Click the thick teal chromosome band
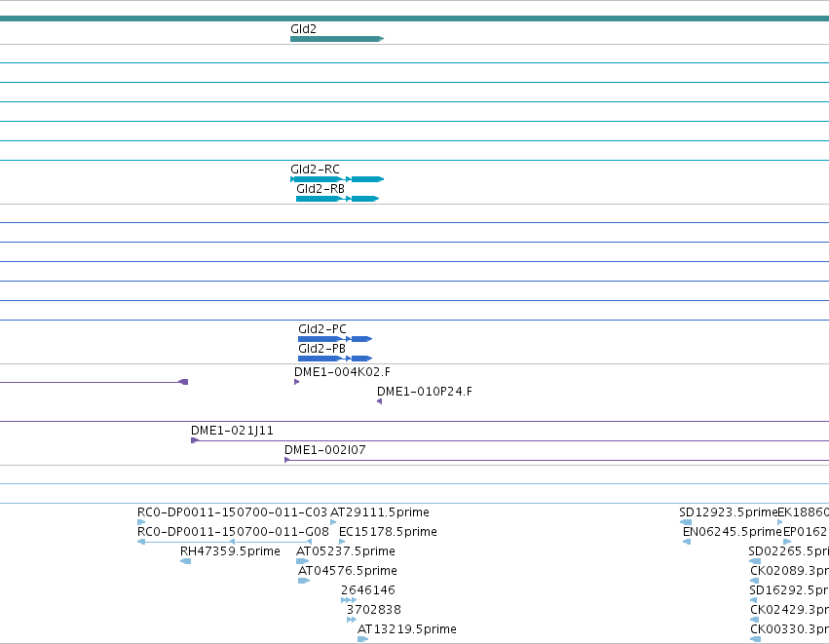The width and height of the screenshot is (829, 644). click(x=415, y=19)
